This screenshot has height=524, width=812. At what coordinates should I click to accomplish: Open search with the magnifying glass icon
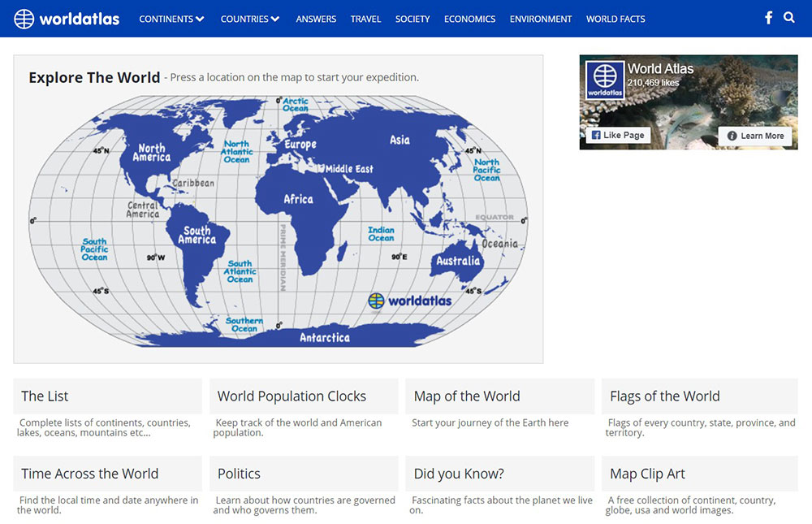click(789, 18)
